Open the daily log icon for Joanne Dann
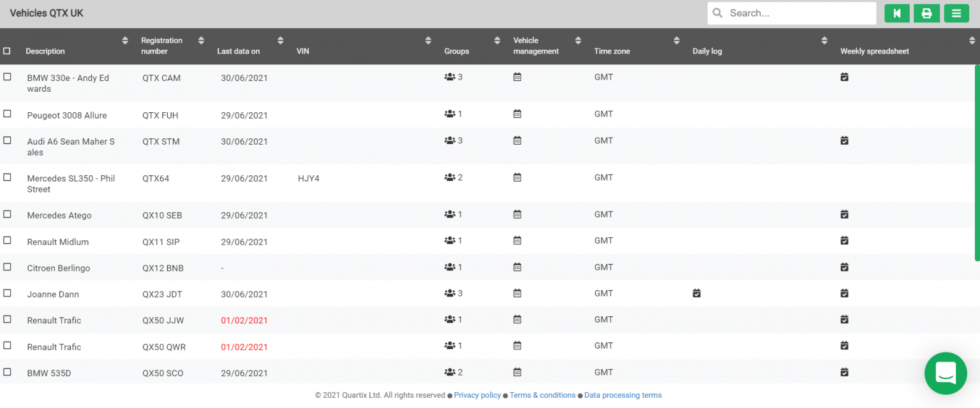 pyautogui.click(x=697, y=293)
